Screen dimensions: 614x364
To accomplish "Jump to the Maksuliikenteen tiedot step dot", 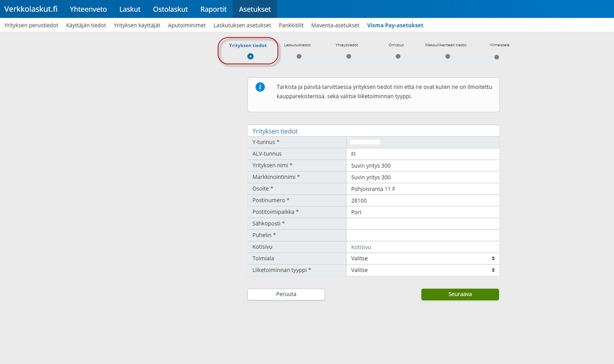I will click(447, 56).
